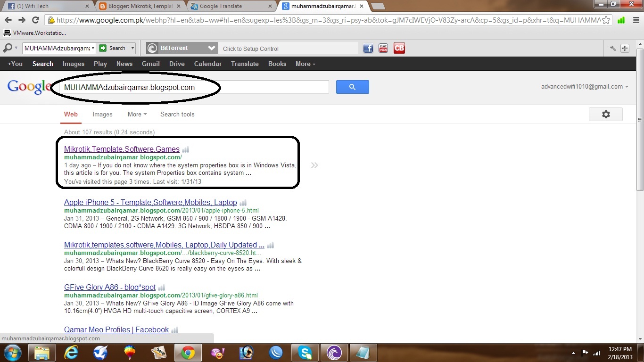Click the green bars extension icon
The image size is (644, 362).
tap(621, 20)
